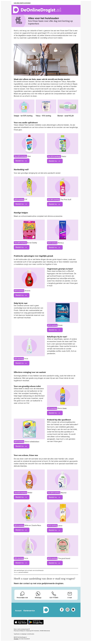The width and height of the screenshot is (92, 644).
Task: Click the footer D logo
Action: coord(46,610)
